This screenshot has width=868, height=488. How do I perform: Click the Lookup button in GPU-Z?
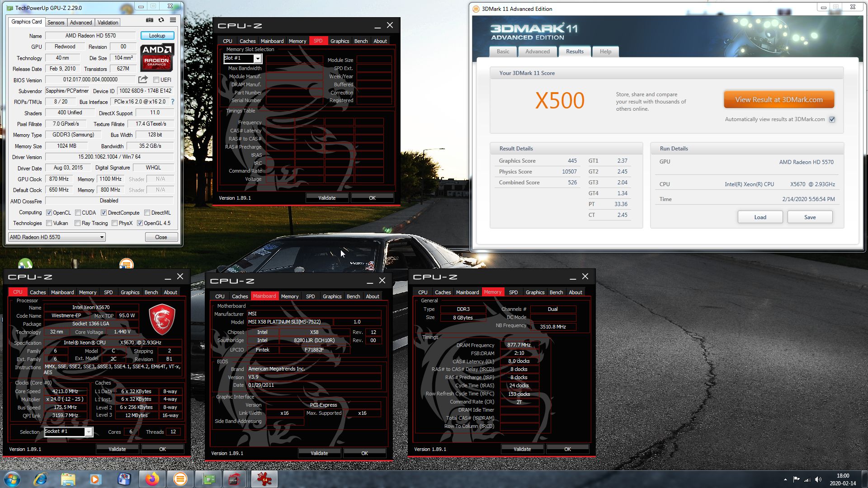tap(157, 36)
